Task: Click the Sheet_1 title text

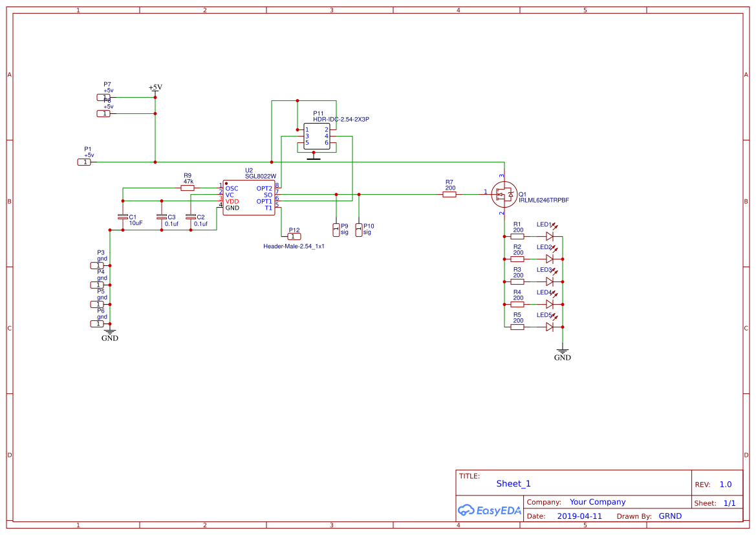Action: pyautogui.click(x=513, y=483)
